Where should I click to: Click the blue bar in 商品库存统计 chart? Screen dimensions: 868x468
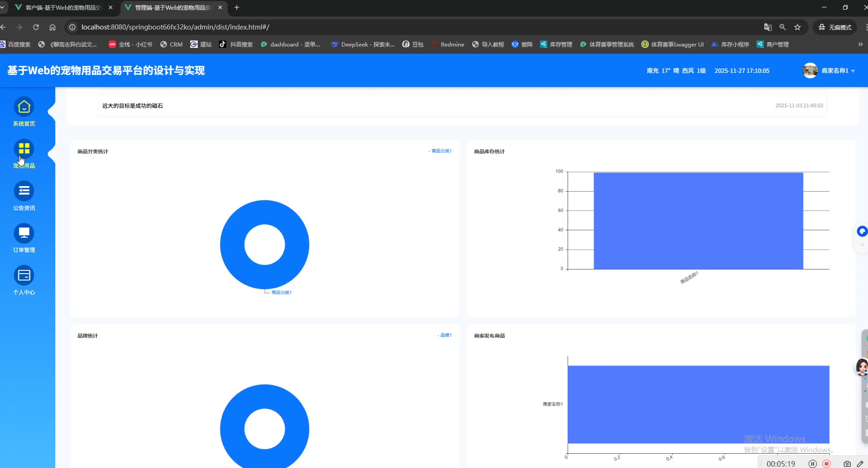coord(698,221)
